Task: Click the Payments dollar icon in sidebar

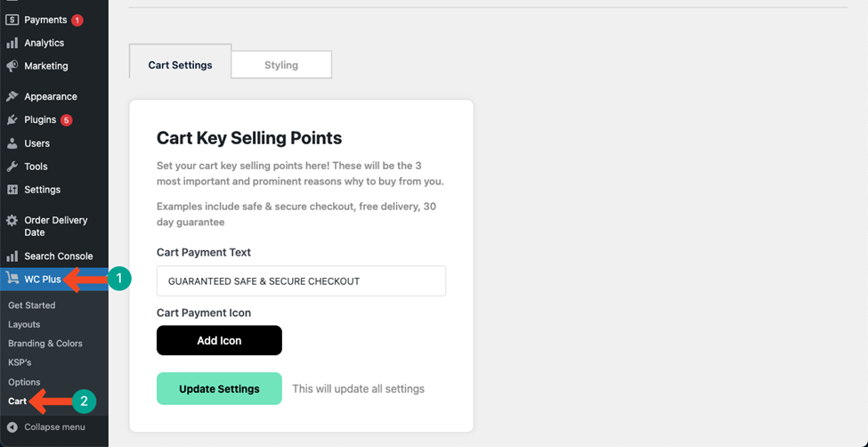Action: (12, 20)
